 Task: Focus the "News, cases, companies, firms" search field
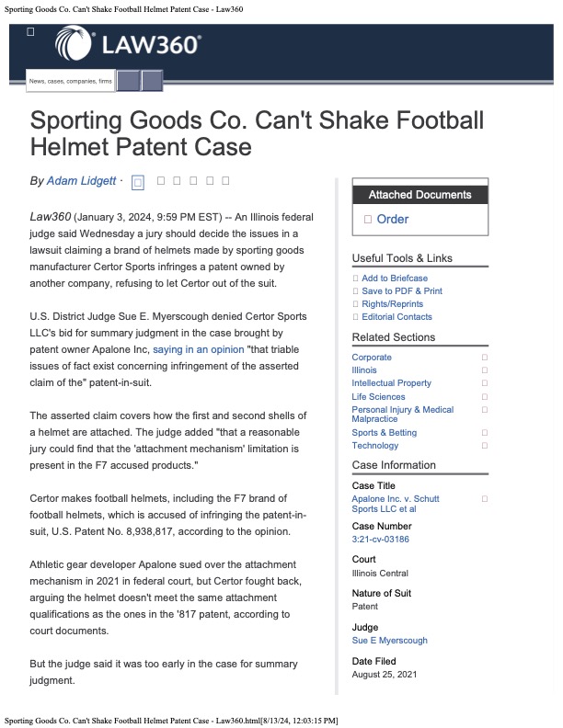pos(71,81)
